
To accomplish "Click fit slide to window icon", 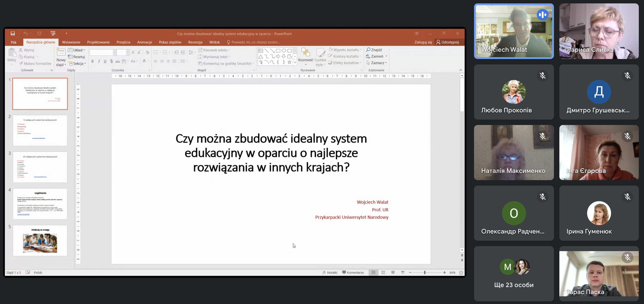I will pos(461,272).
